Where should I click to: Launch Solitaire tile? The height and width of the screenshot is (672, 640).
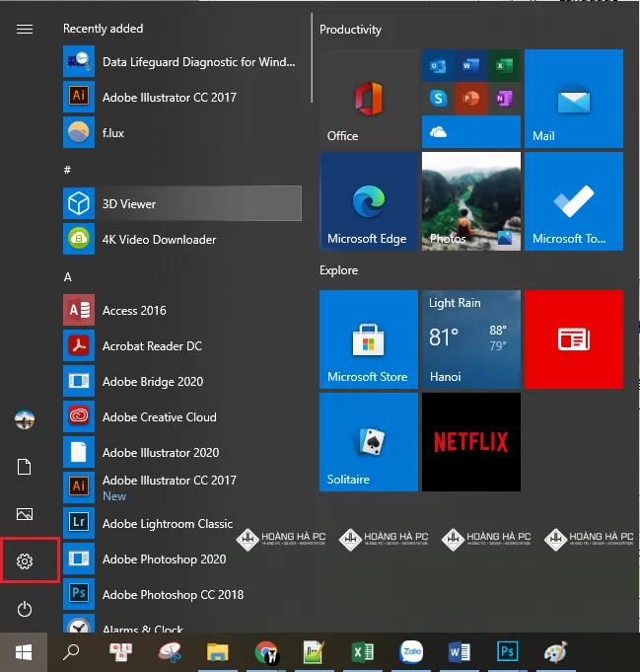point(368,442)
